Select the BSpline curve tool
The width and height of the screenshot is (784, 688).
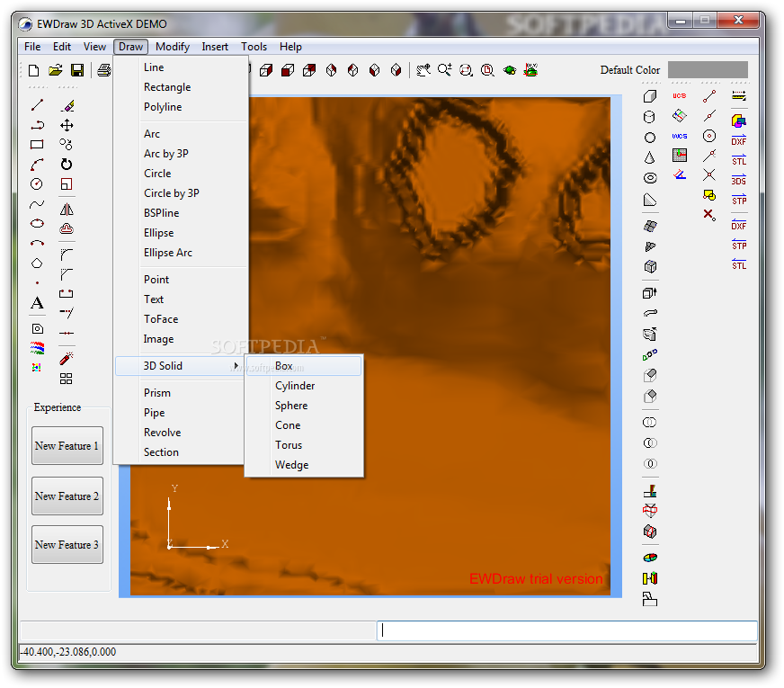[37, 204]
